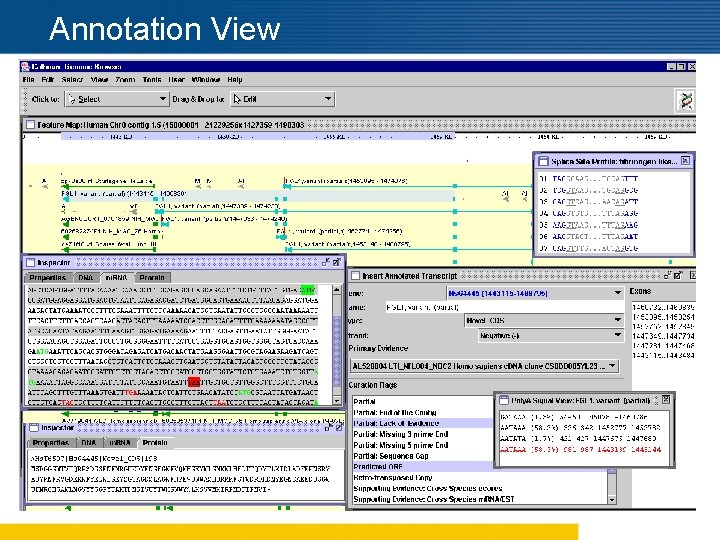Select splice site row 06

tap(590, 236)
